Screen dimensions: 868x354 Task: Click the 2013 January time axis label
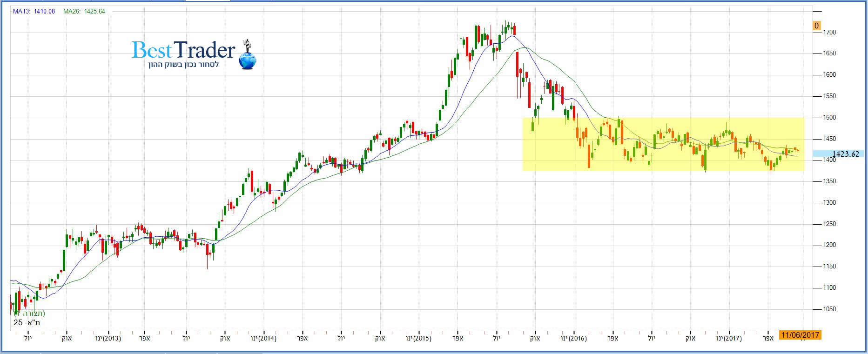pos(108,338)
